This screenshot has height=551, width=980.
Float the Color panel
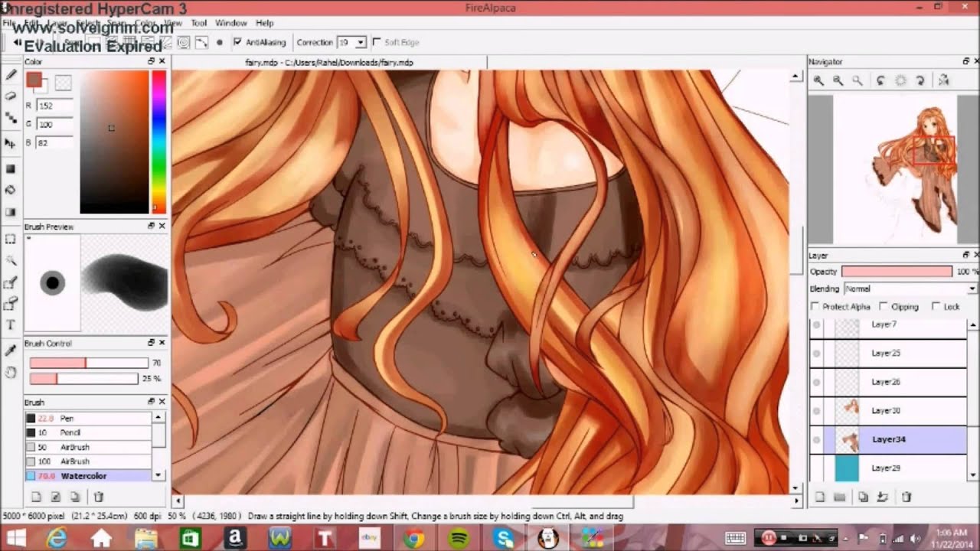coord(152,61)
